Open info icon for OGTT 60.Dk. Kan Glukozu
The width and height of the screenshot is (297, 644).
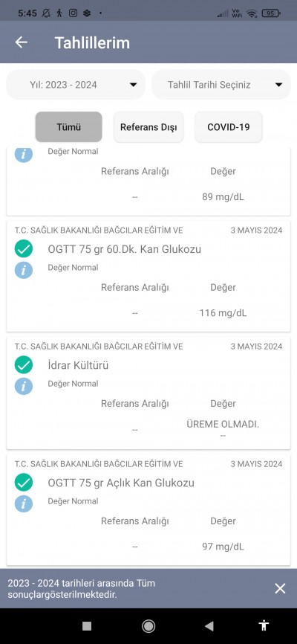point(24,270)
